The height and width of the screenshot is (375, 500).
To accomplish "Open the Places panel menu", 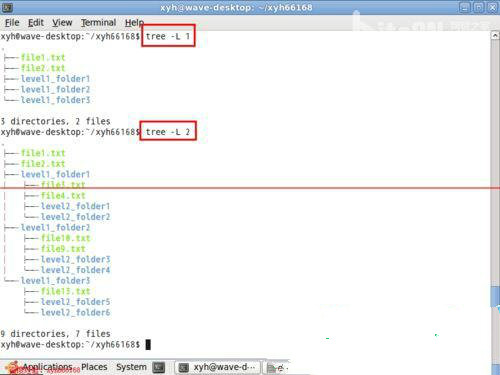I will click(x=94, y=367).
